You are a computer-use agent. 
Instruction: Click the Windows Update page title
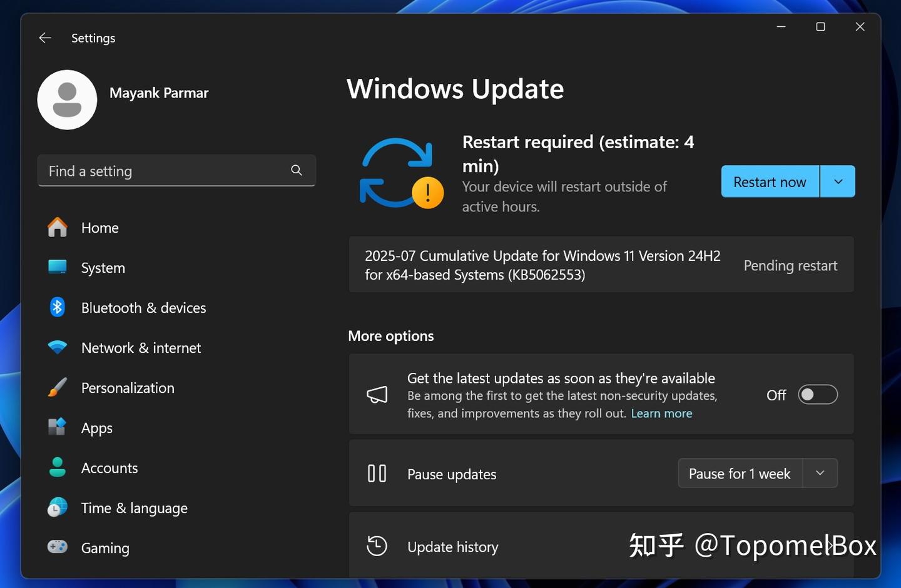(x=456, y=89)
